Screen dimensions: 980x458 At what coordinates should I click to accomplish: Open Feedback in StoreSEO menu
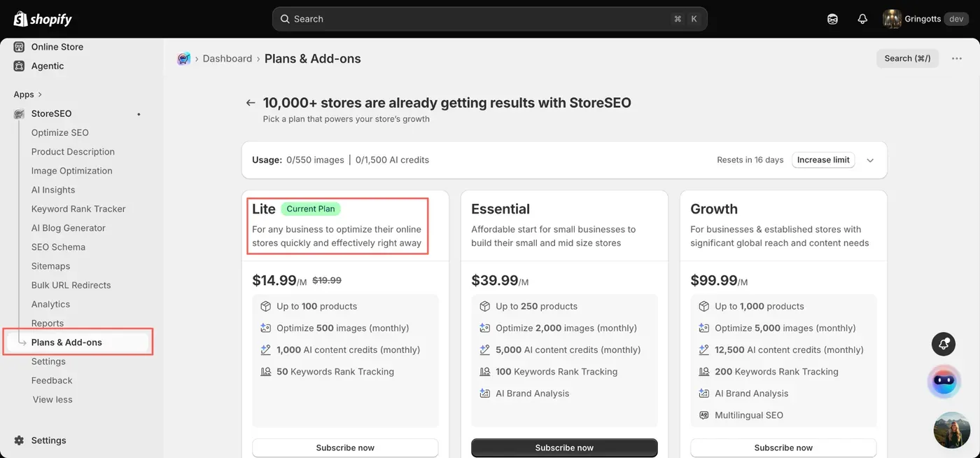tap(52, 380)
